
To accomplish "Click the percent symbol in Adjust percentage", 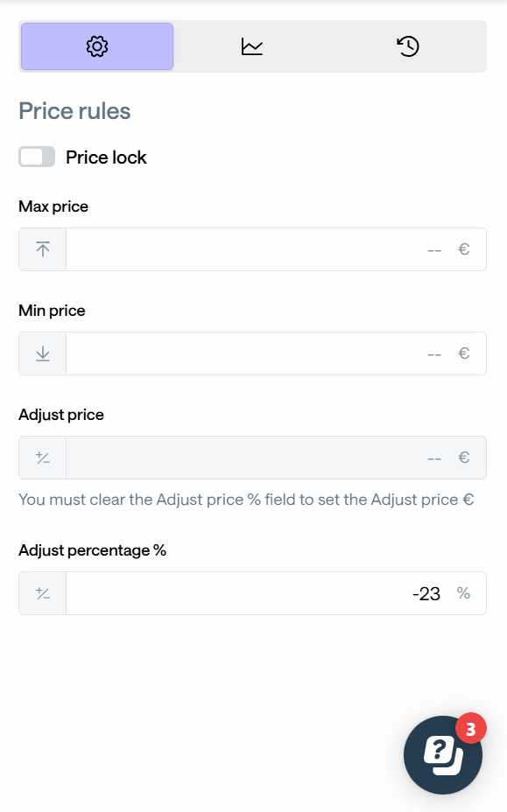I will pyautogui.click(x=463, y=593).
